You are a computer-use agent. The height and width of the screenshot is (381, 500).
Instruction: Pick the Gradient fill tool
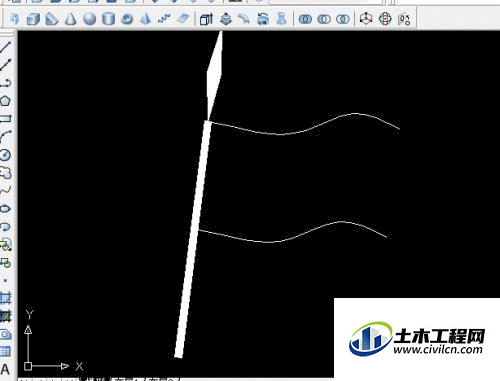pyautogui.click(x=6, y=315)
